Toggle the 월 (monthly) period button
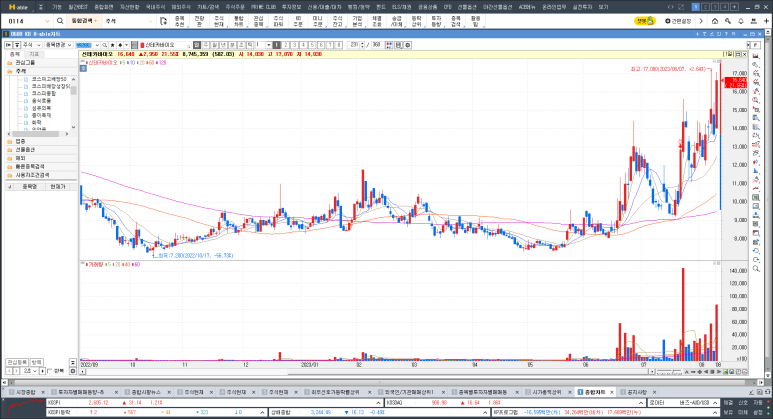The width and height of the screenshot is (773, 419). [x=214, y=45]
